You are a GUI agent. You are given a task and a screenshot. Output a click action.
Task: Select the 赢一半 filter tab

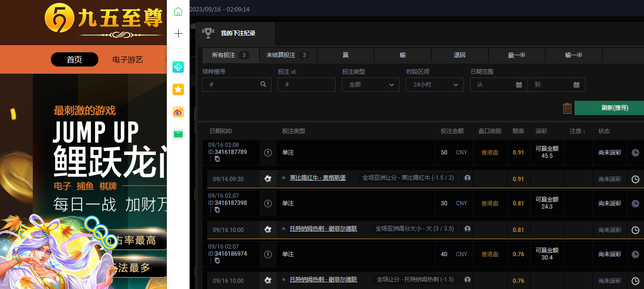517,55
